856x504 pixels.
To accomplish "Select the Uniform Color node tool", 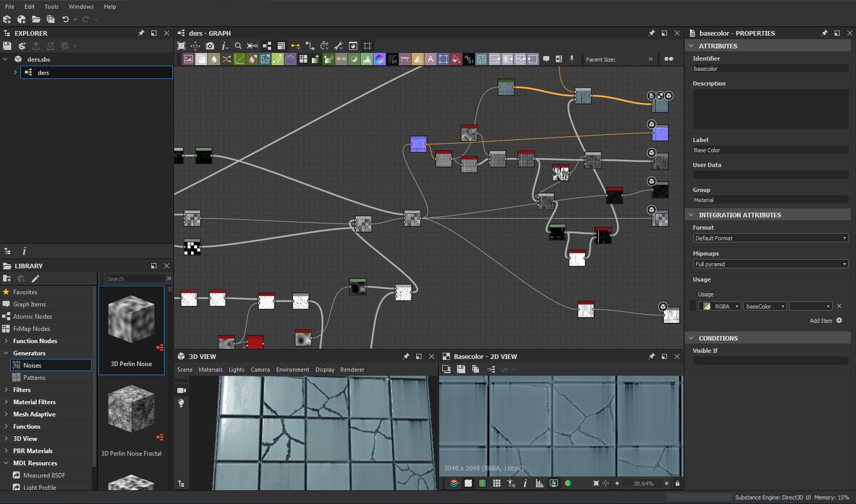I will point(455,59).
